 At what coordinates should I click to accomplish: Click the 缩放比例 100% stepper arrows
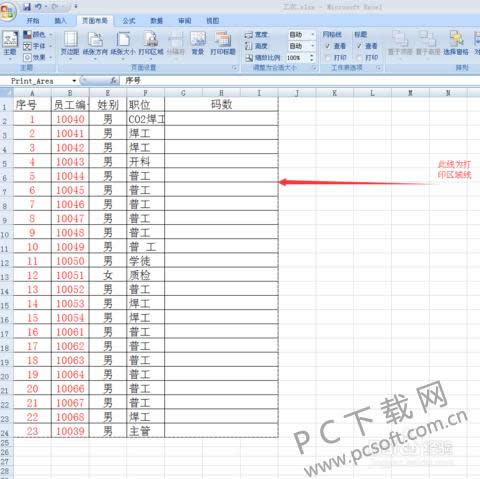(312, 58)
